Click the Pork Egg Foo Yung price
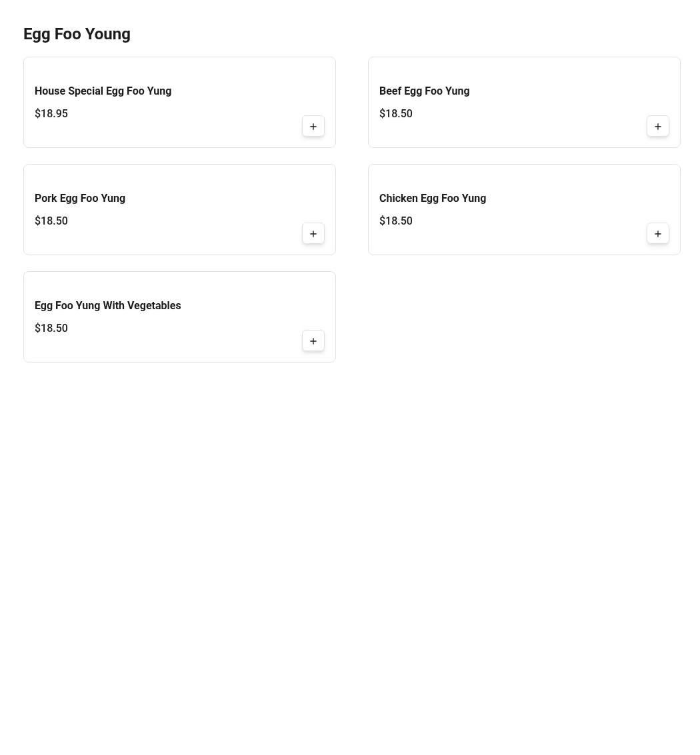The width and height of the screenshot is (700, 755). 51,221
